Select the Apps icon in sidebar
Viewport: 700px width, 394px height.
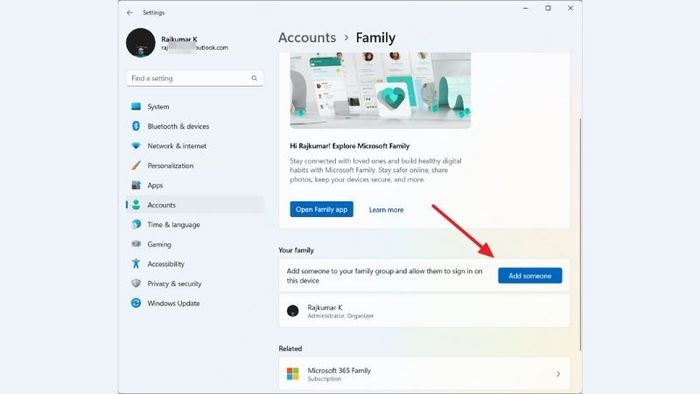pos(136,185)
